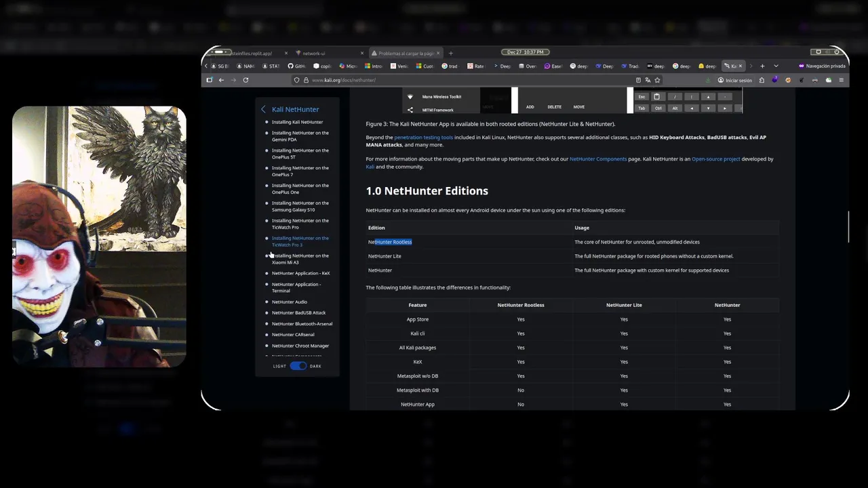868x488 pixels.
Task: Click the translate page icon
Action: [x=648, y=80]
